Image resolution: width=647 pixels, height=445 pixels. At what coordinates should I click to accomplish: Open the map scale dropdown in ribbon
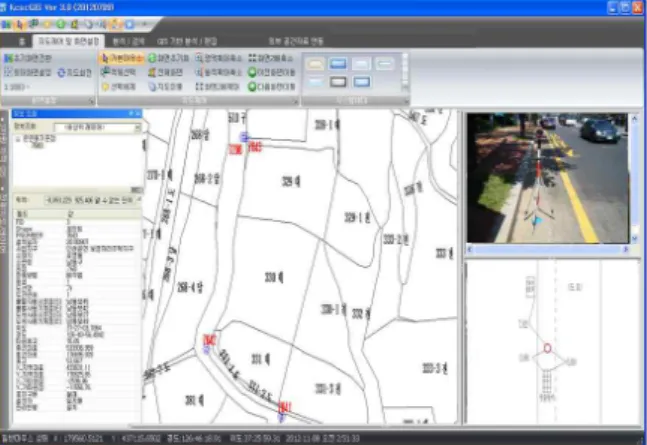tap(17, 87)
